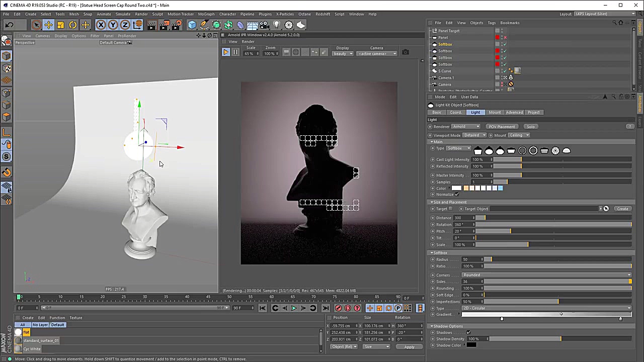This screenshot has height=362, width=644.
Task: Disable the Shadows checkbox
Action: coord(468,332)
